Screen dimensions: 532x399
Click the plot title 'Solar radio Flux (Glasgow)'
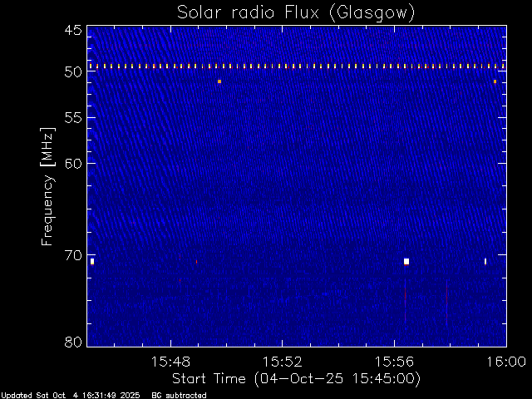296,13
